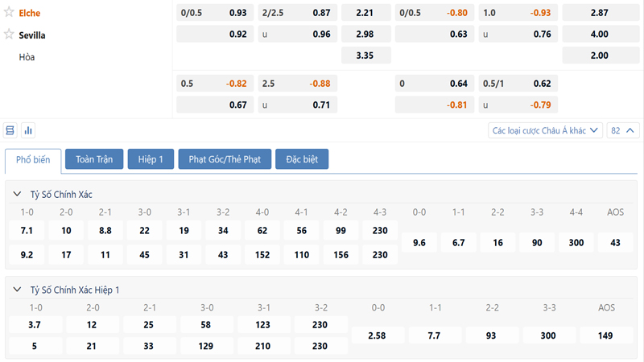Click the Elche team name link
This screenshot has height=362, width=644.
(30, 13)
